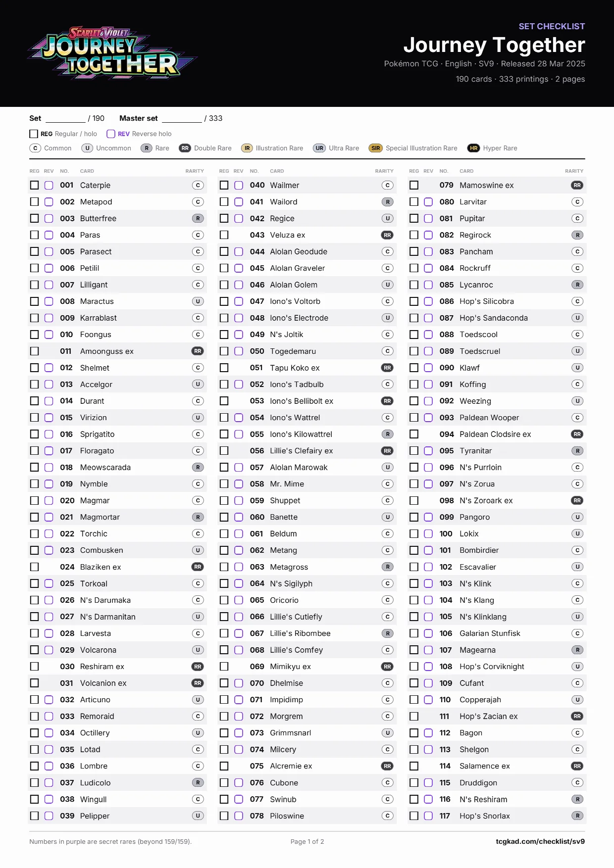
Task: Check the reverse holo box for 041 Wailord
Action: 239,202
